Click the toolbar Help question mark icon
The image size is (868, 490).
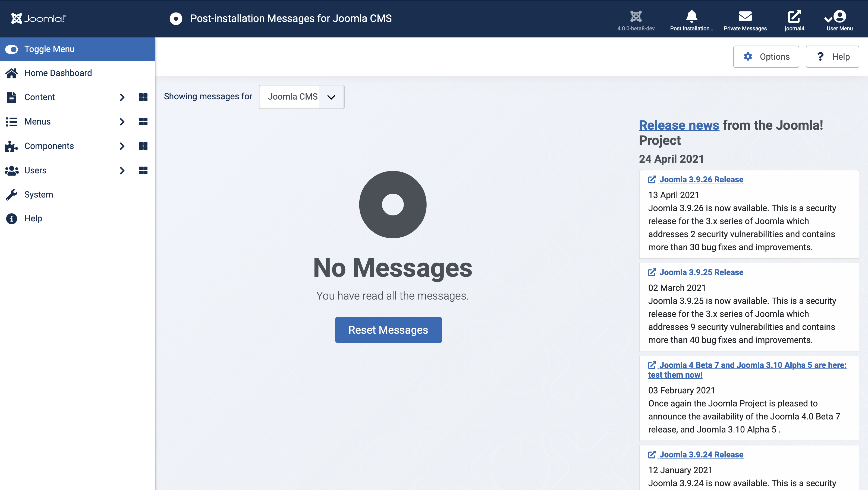tap(820, 56)
